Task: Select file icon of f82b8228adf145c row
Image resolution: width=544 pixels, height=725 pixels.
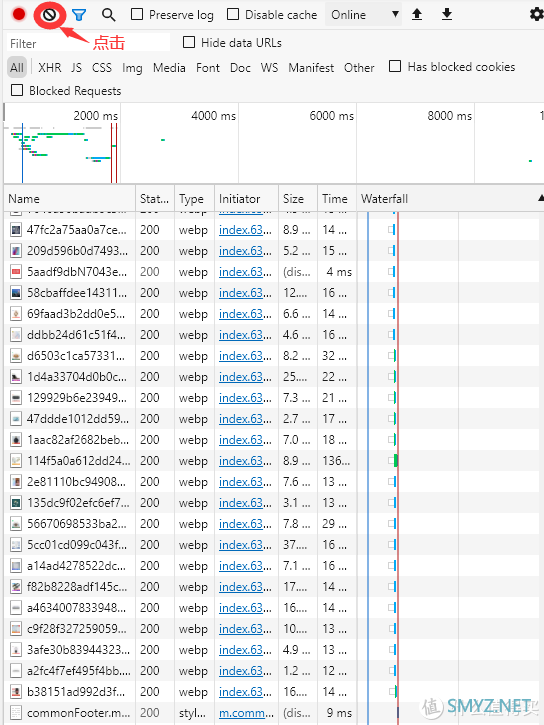Action: click(16, 587)
